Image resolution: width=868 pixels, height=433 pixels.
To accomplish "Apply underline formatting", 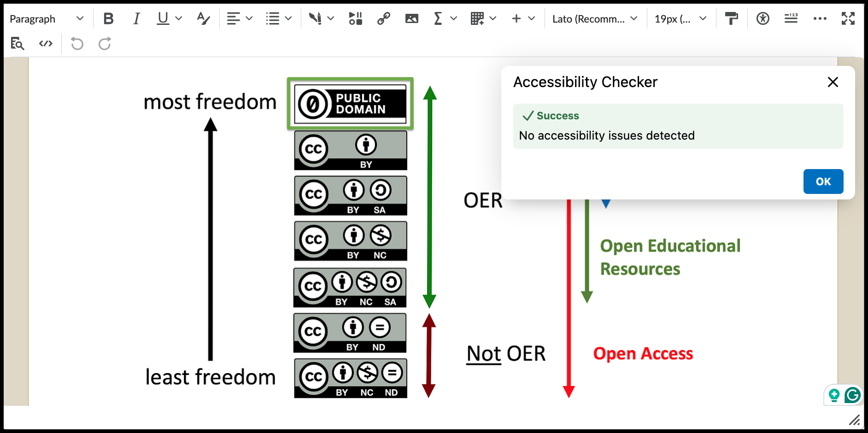I will tap(163, 19).
